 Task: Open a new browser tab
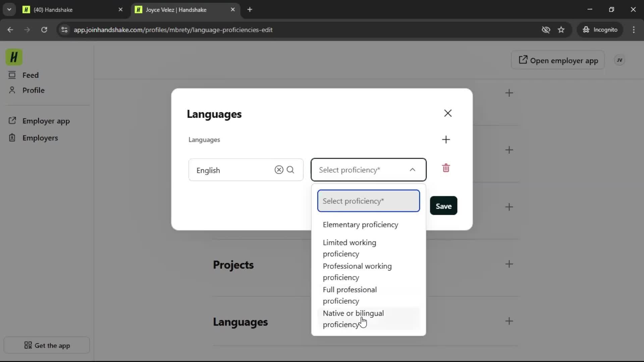point(250,10)
